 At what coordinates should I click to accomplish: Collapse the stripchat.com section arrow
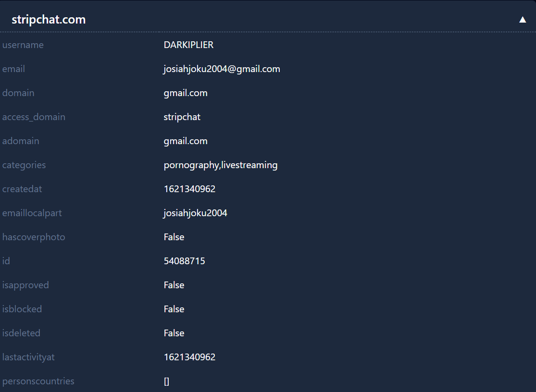pos(523,20)
